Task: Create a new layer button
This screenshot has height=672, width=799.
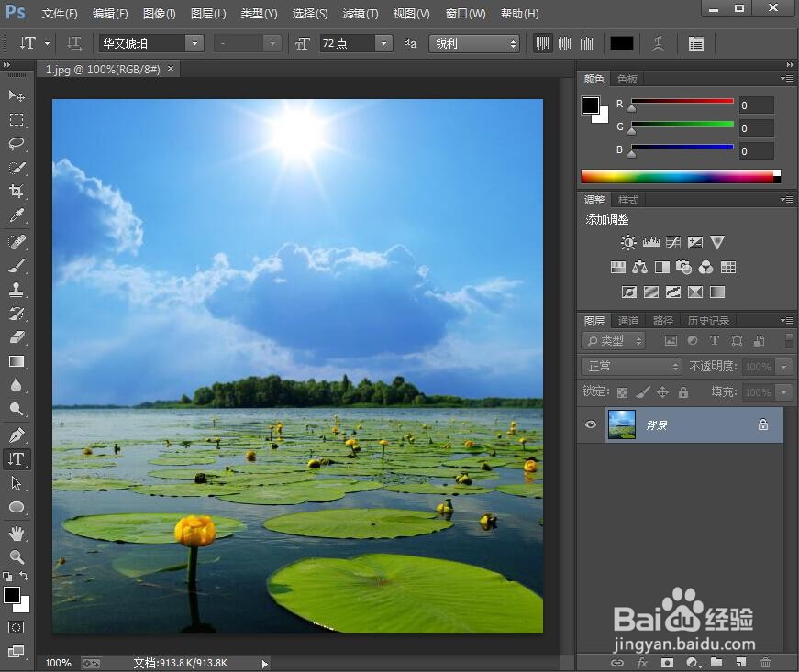Action: [x=741, y=662]
